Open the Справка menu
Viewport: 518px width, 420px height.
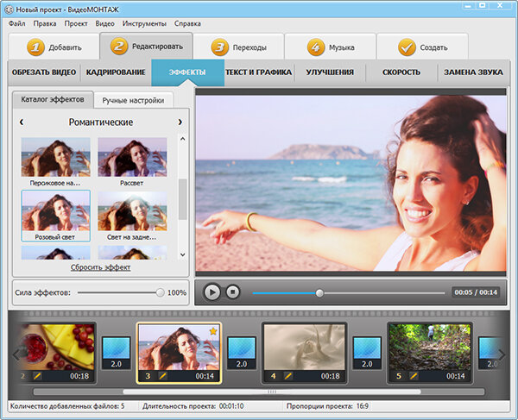pos(187,24)
